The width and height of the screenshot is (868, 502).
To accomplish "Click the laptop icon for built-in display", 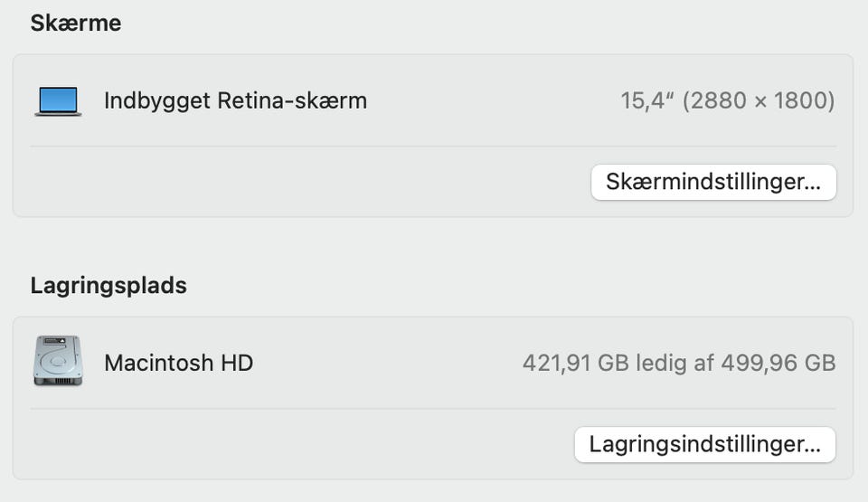I will click(x=58, y=100).
